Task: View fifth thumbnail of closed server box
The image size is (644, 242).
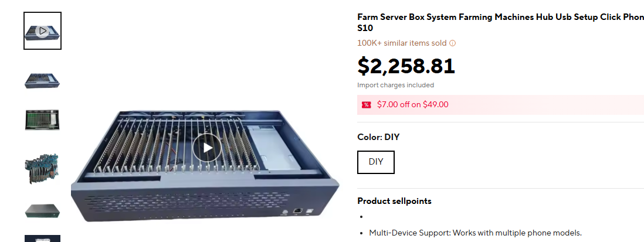Action: (42, 210)
